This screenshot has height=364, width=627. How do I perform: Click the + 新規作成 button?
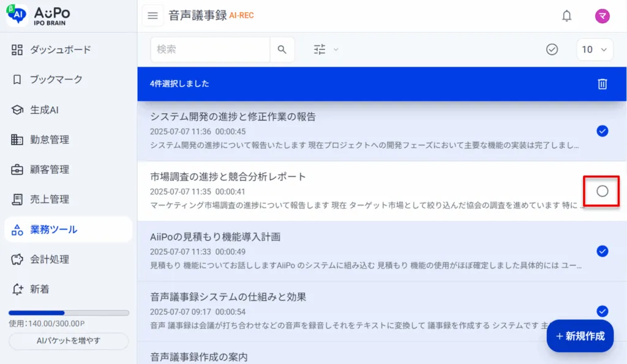[x=580, y=336]
